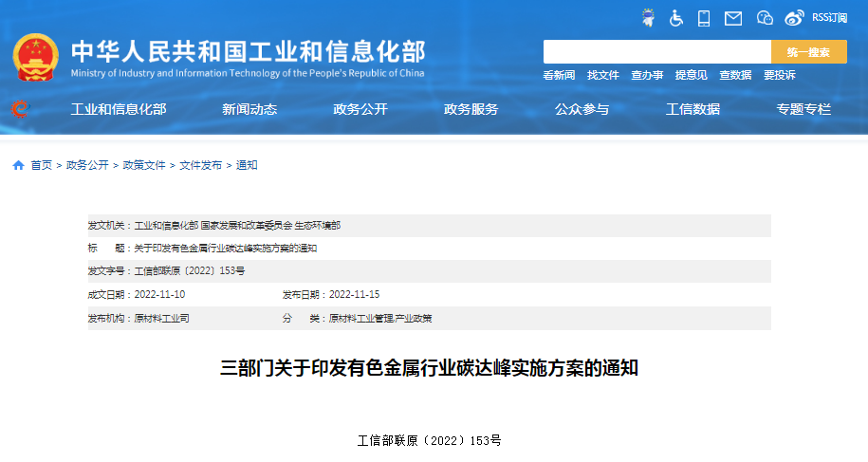Viewport: 868px width, 462px height.
Task: Open the email envelope icon
Action: (733, 18)
